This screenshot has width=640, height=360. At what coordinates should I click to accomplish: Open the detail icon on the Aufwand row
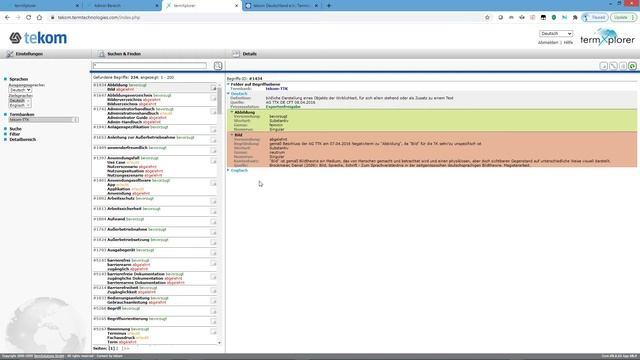click(213, 222)
